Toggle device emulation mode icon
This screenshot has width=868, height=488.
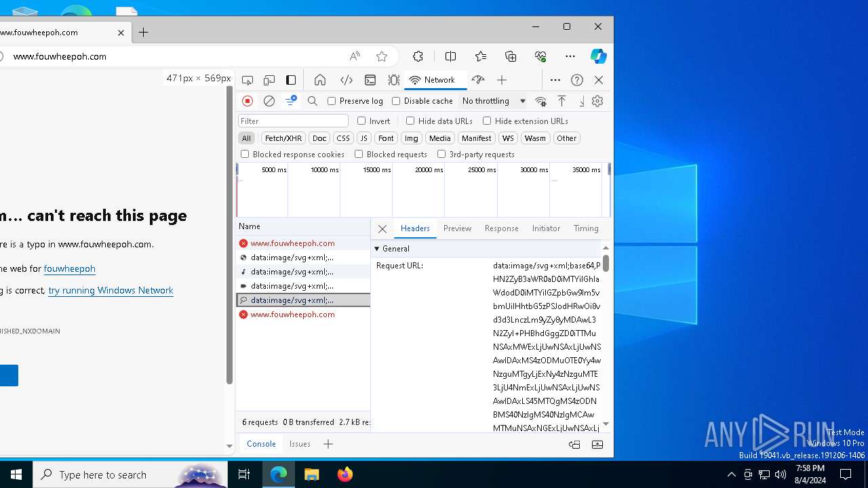click(269, 80)
